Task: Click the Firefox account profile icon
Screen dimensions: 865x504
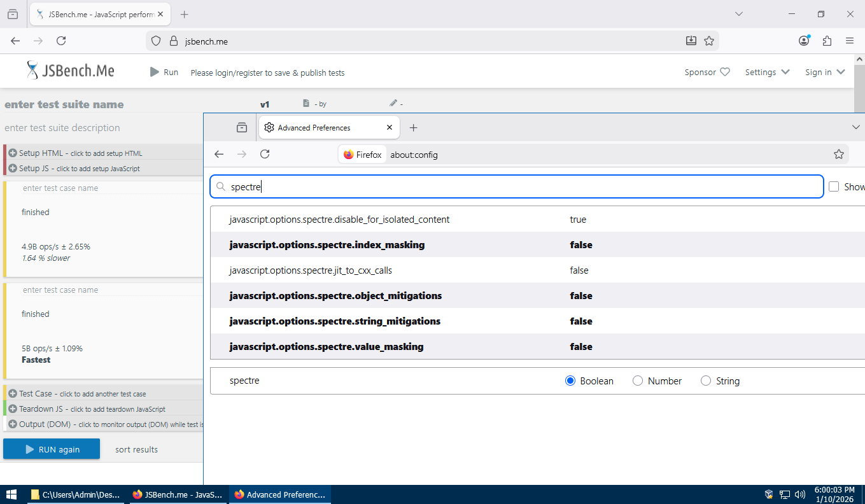Action: click(804, 41)
